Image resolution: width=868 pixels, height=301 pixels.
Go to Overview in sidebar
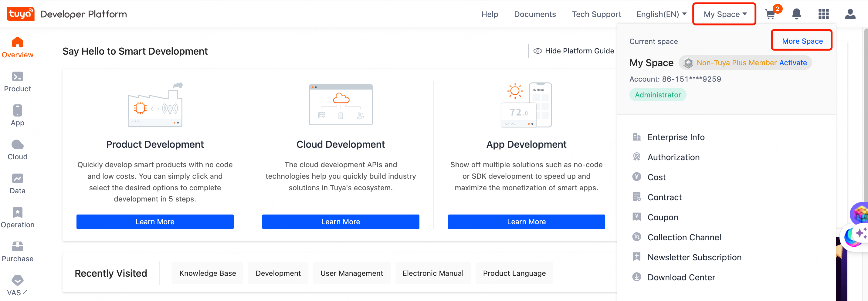(18, 48)
